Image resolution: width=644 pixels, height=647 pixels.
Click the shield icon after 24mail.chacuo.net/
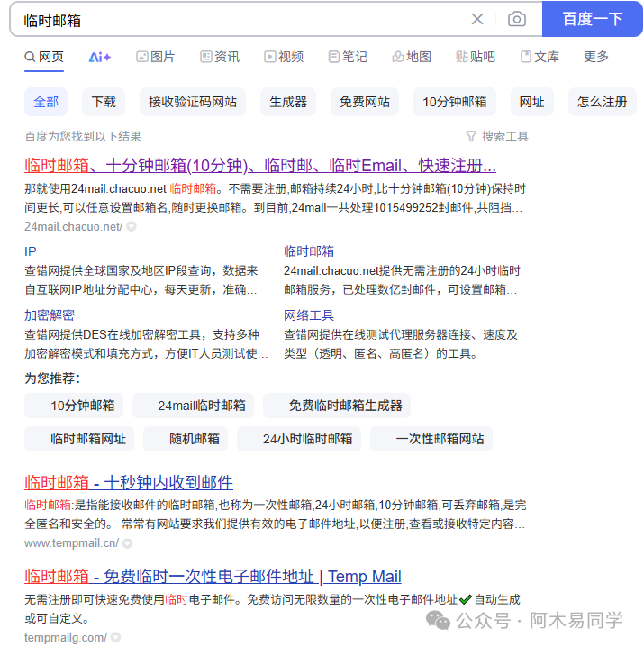point(132,226)
